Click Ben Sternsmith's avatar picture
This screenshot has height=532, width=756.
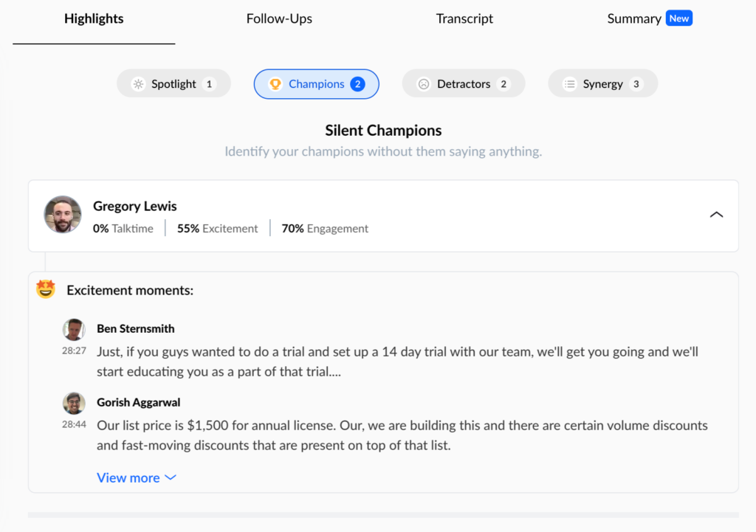click(x=74, y=329)
